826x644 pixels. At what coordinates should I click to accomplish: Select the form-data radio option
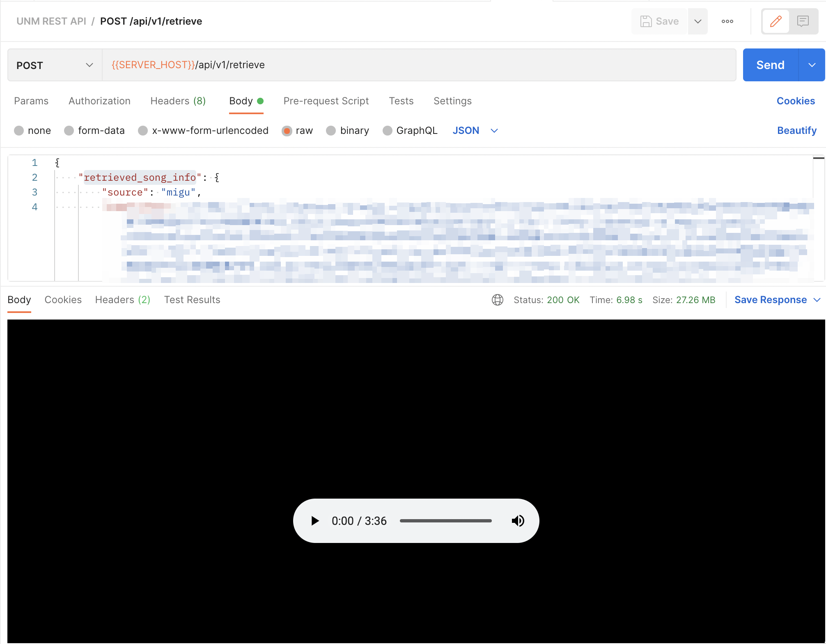69,131
